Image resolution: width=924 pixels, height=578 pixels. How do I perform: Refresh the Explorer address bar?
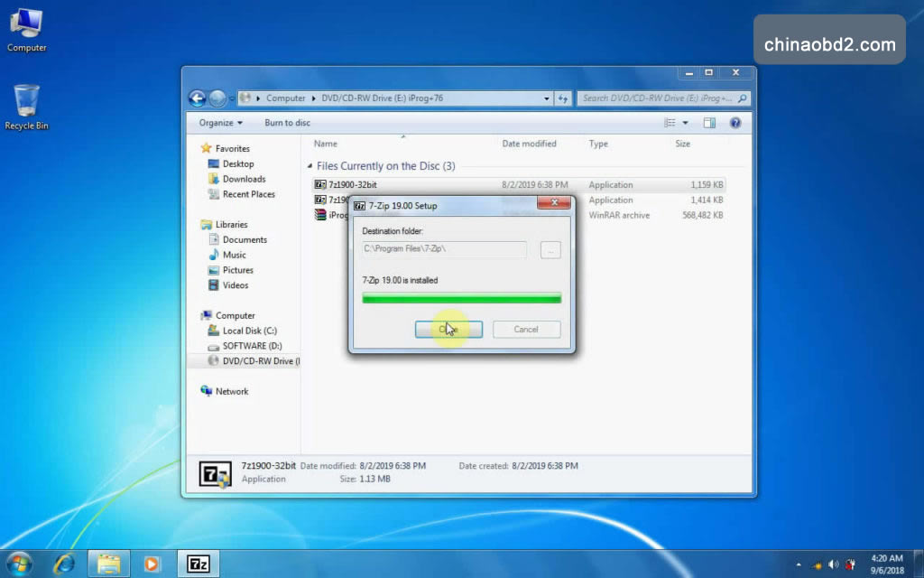pyautogui.click(x=563, y=98)
